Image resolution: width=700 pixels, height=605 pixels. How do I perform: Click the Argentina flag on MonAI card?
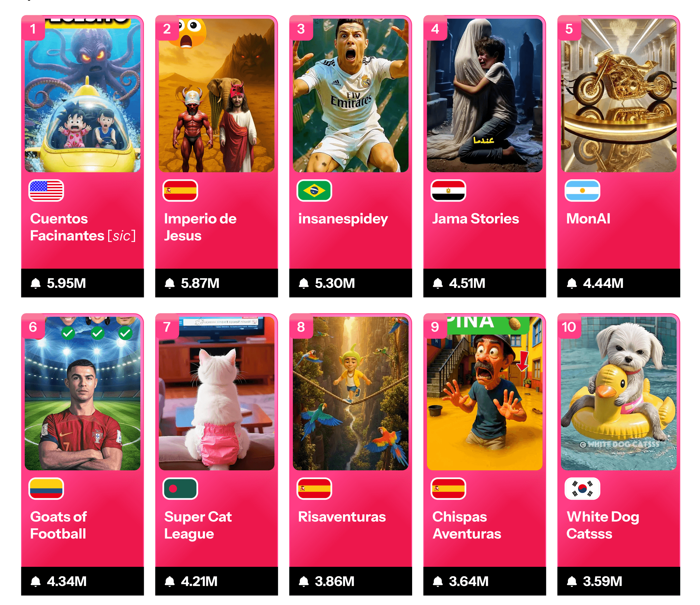click(582, 190)
